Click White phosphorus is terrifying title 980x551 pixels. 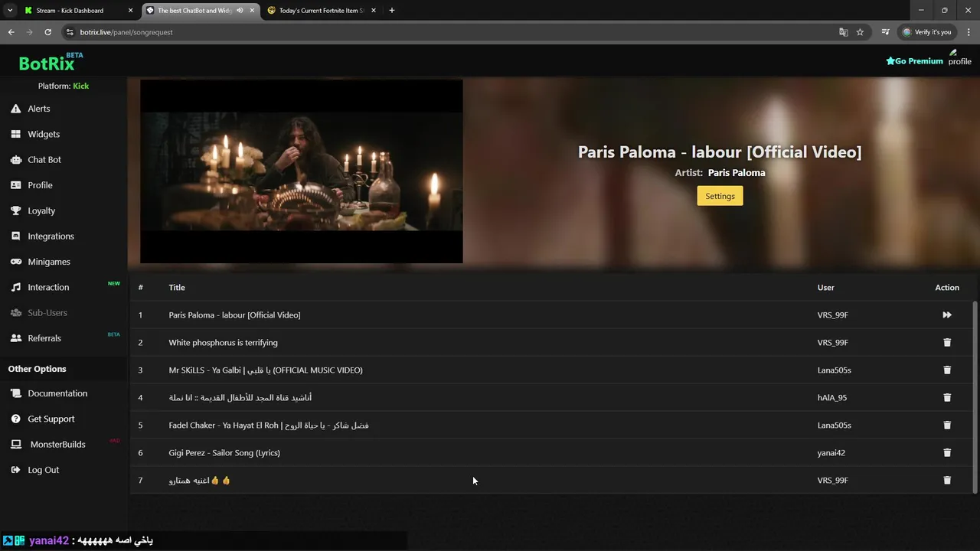[223, 343]
